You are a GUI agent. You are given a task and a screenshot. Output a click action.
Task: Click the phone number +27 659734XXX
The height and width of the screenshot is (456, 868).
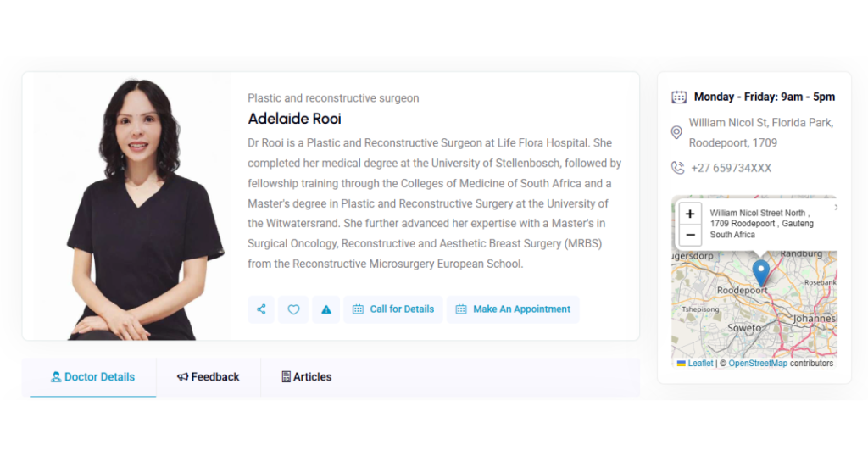[731, 168]
